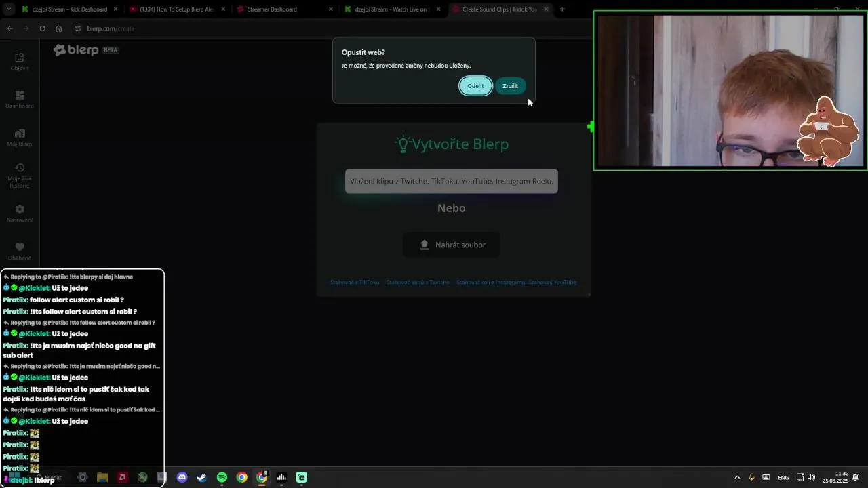Open Stahovač klipů z Twitche link
Screen dimensions: 868x488
[x=418, y=282]
